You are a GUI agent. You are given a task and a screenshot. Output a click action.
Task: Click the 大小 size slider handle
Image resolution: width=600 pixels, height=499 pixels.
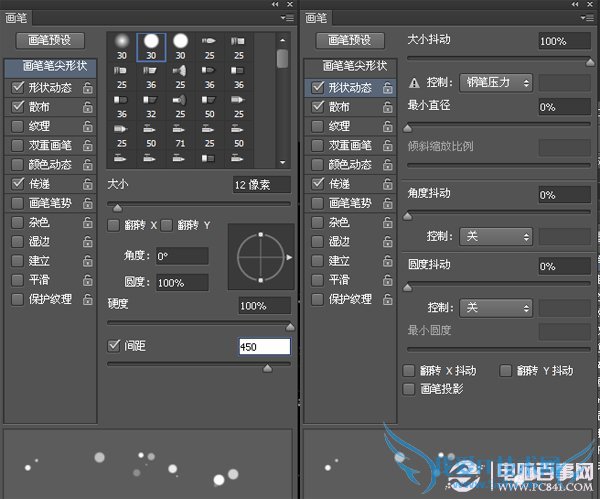[117, 208]
